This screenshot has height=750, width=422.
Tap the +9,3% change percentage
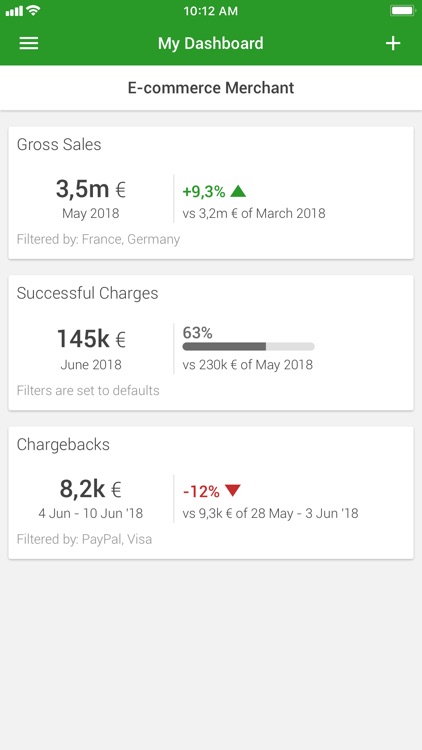tap(204, 192)
